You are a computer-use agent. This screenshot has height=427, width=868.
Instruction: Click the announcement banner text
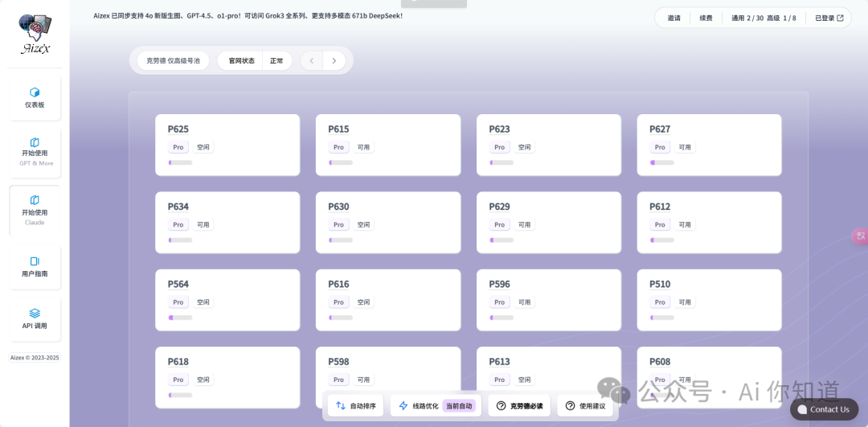click(x=248, y=15)
